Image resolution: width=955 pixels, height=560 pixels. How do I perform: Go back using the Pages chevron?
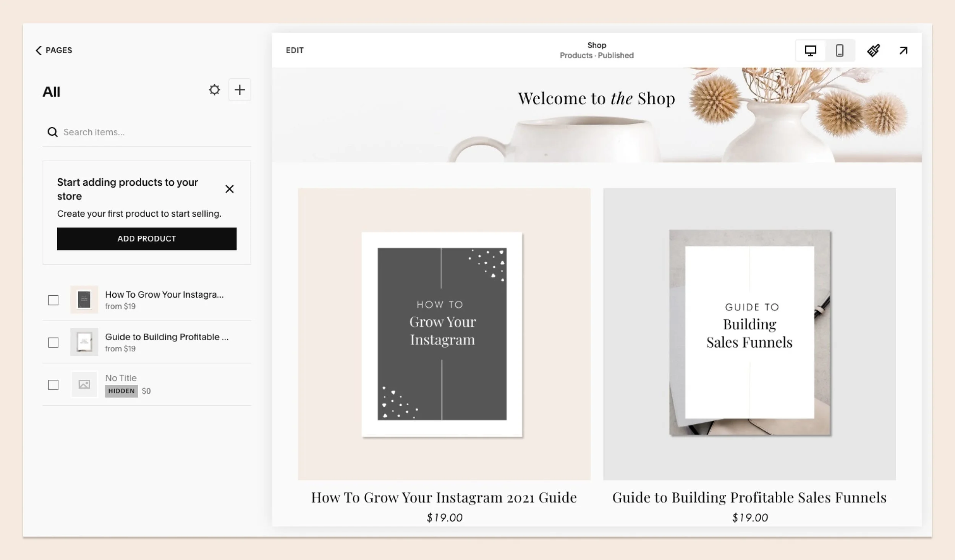coord(39,50)
